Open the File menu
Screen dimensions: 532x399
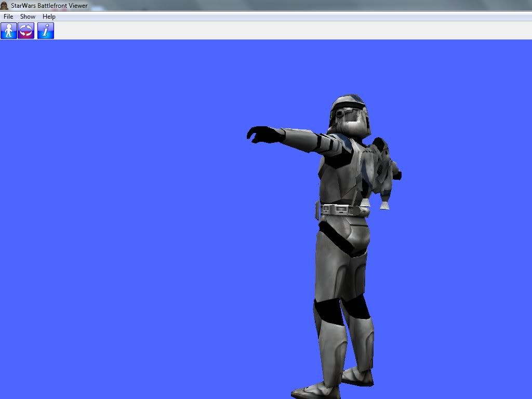8,17
